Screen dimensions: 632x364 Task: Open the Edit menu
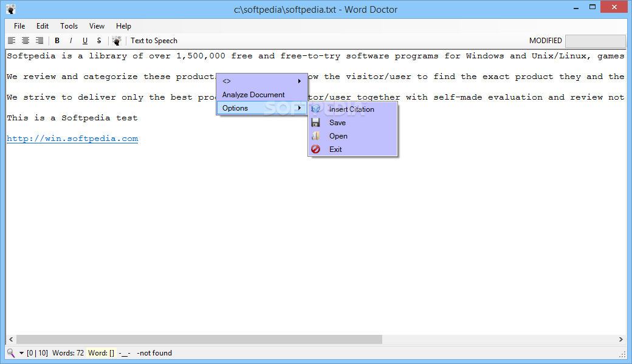tap(43, 26)
